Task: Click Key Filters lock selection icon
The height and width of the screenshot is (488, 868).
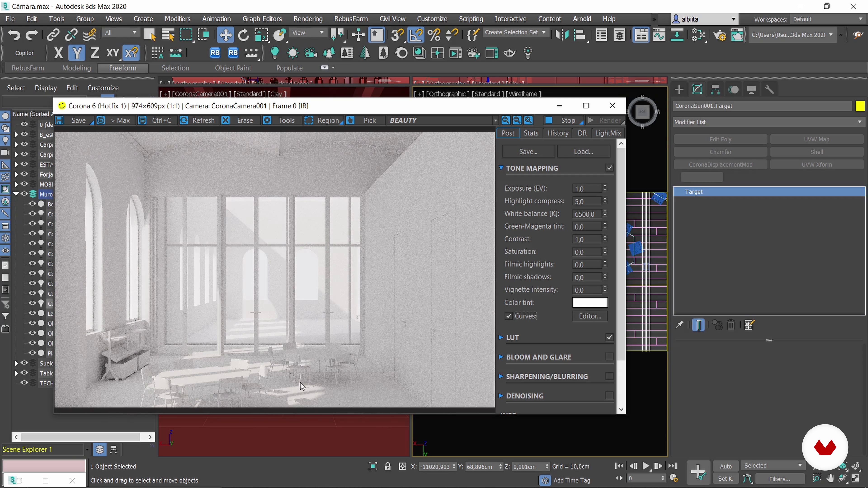Action: coord(387,467)
